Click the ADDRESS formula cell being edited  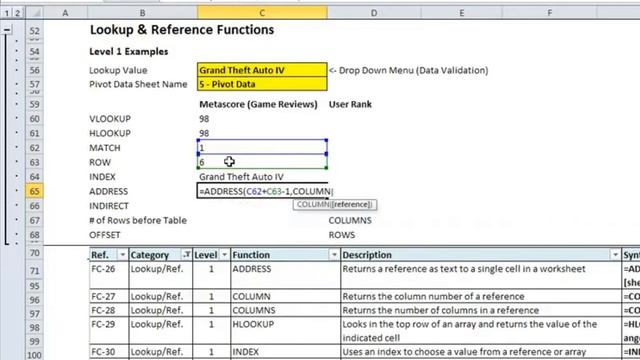[x=262, y=191]
